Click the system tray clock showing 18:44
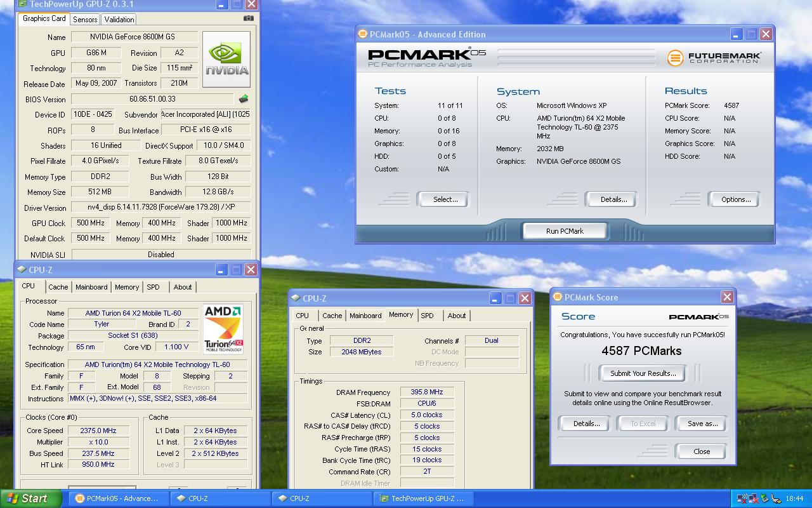 pyautogui.click(x=794, y=499)
